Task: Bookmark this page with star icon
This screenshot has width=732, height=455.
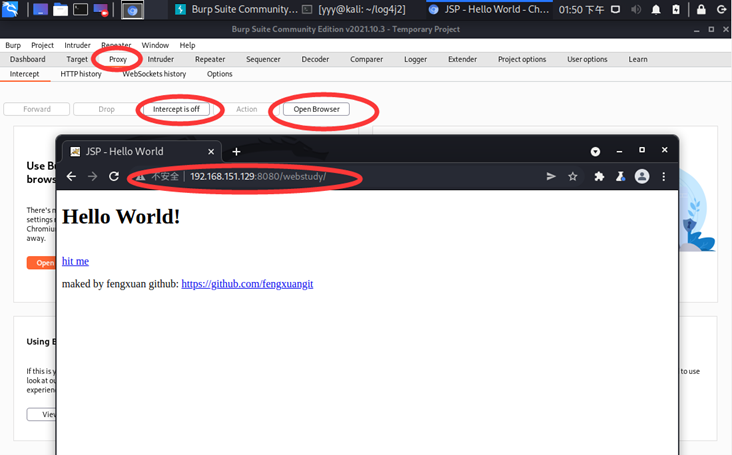Action: (573, 176)
